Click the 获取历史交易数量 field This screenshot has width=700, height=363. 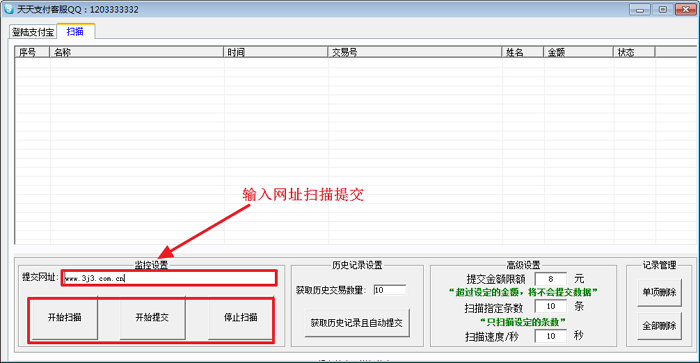click(390, 290)
